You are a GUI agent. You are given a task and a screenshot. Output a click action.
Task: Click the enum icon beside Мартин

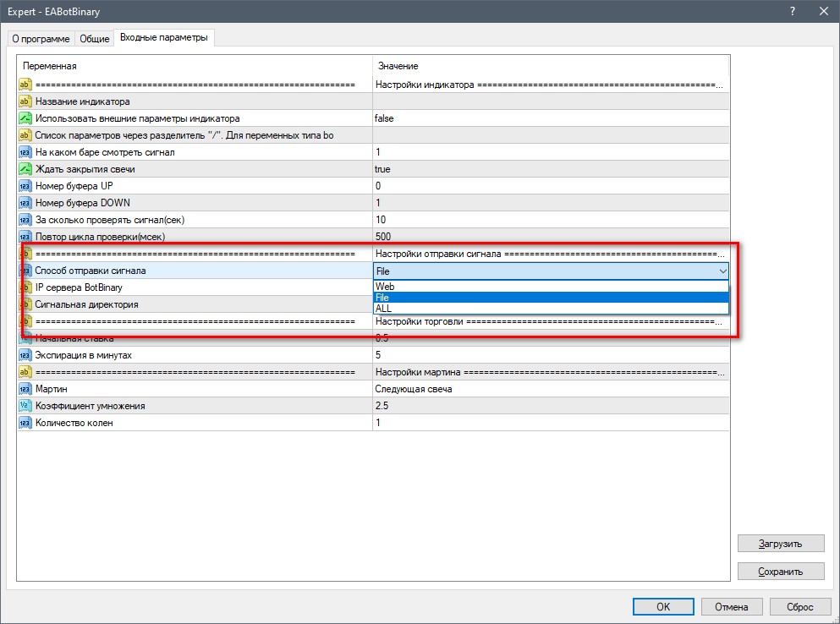25,389
